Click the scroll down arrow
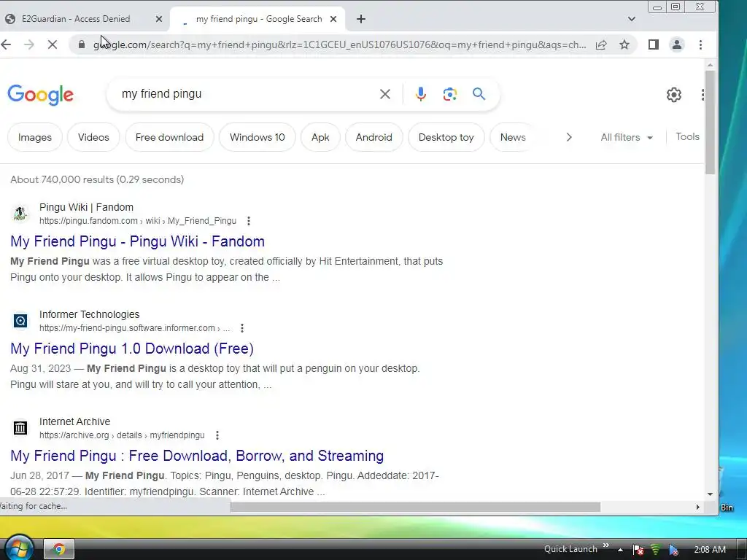 tap(710, 494)
